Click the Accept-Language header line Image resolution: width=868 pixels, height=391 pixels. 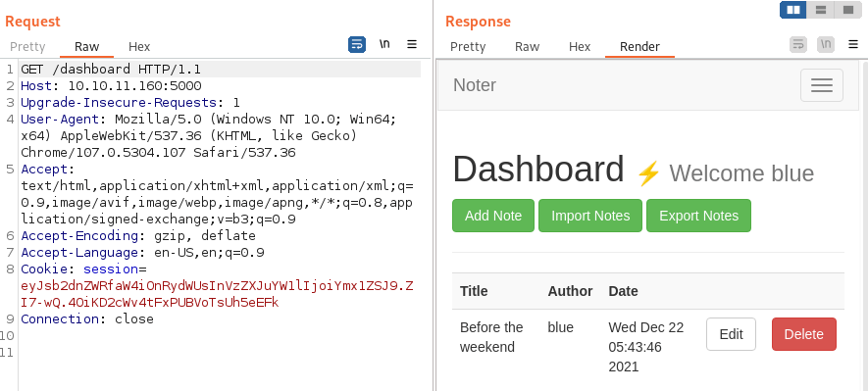142,253
